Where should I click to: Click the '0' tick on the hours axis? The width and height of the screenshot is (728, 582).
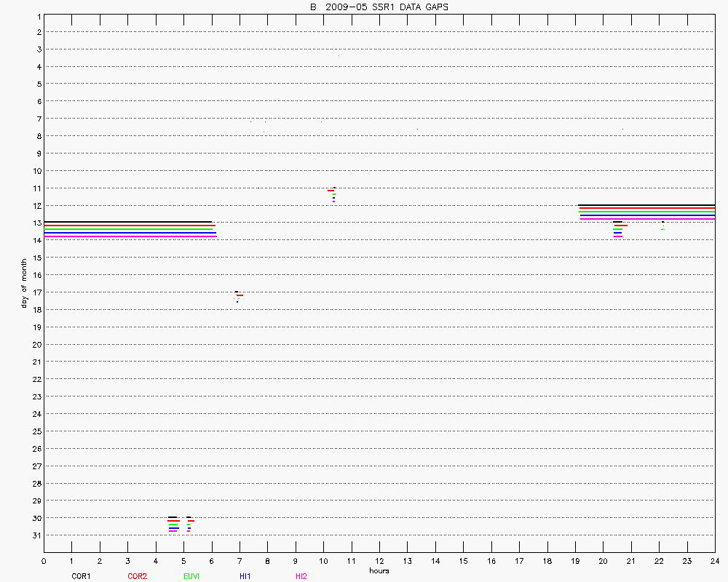(44, 561)
